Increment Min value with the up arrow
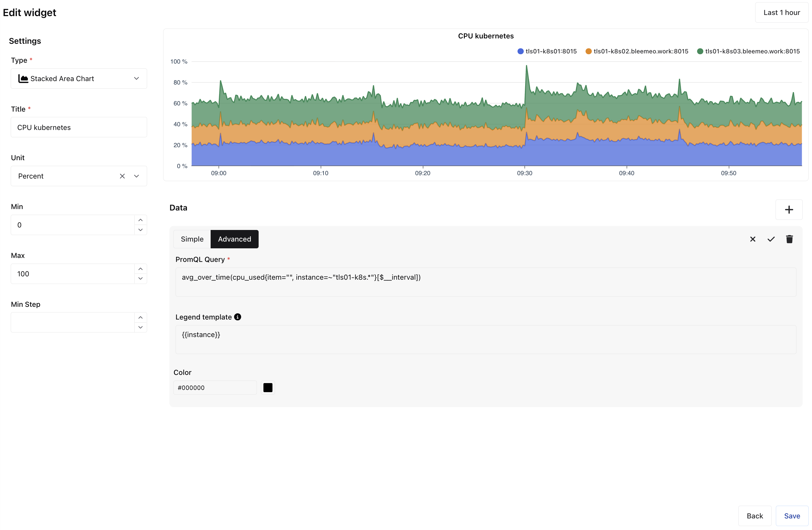 140,220
